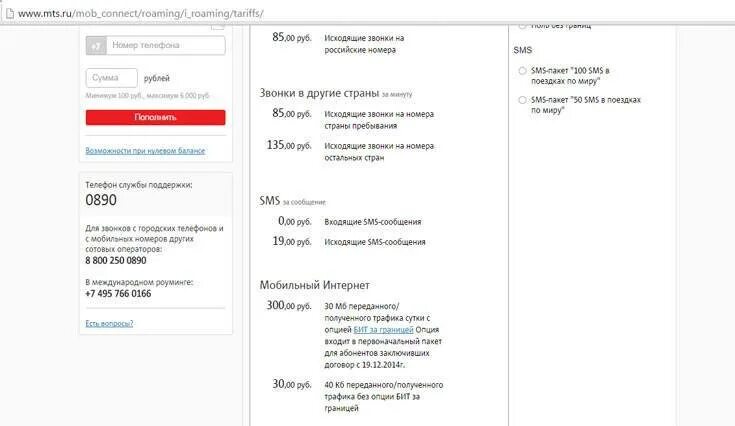Viewport: 735px width, 426px height.
Task: Select the "100 SMS в поездках по миру" package
Action: (x=522, y=71)
